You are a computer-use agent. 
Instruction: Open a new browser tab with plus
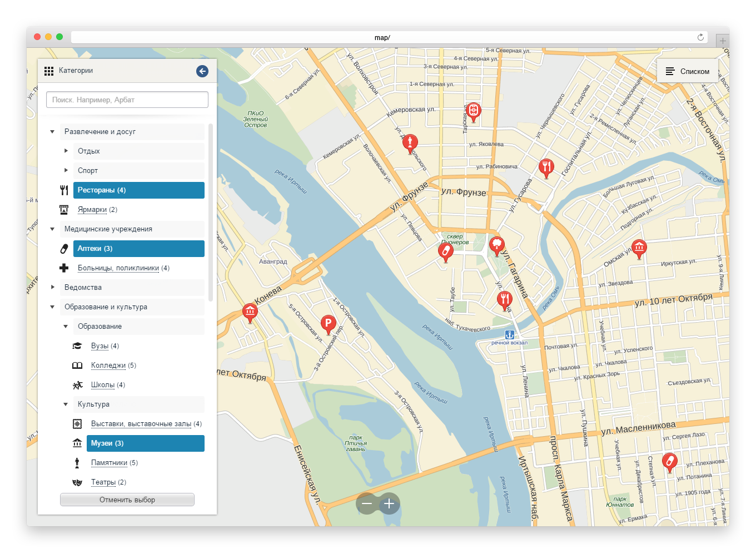tap(723, 40)
